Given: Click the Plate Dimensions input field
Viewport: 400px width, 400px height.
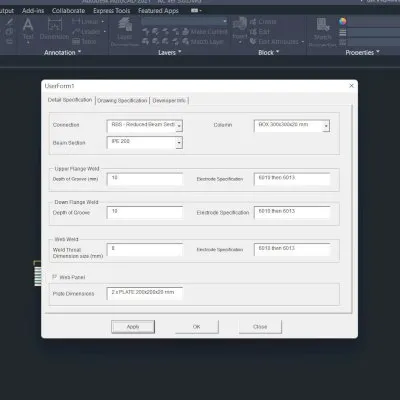Looking at the screenshot, I should tap(145, 293).
